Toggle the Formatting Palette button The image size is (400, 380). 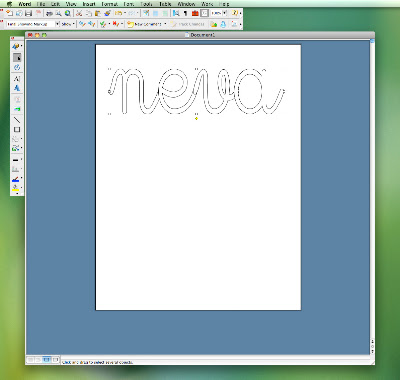pyautogui.click(x=204, y=13)
